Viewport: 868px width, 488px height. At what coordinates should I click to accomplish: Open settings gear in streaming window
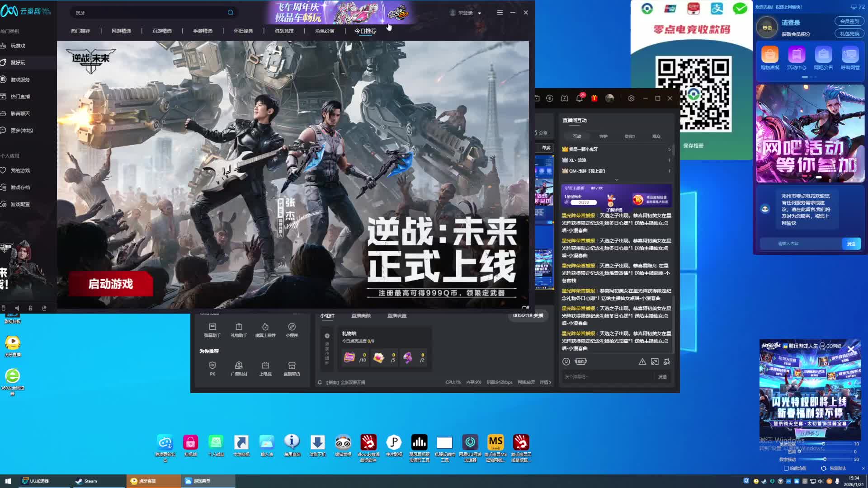631,98
